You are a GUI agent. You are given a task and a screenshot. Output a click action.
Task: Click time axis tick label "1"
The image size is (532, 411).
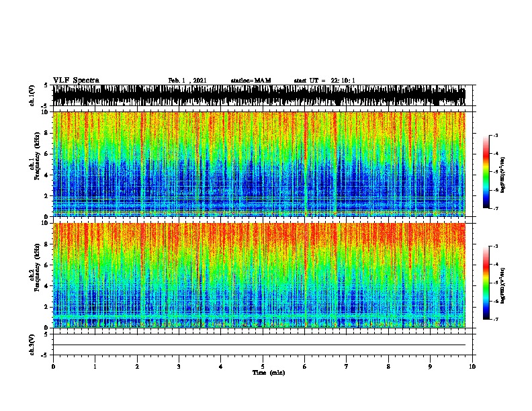(x=95, y=366)
